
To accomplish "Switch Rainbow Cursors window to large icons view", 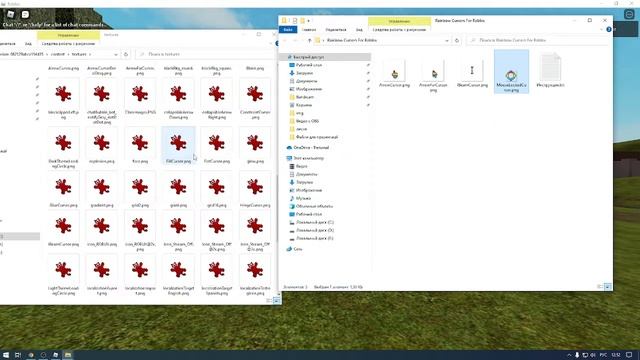I will [x=607, y=287].
